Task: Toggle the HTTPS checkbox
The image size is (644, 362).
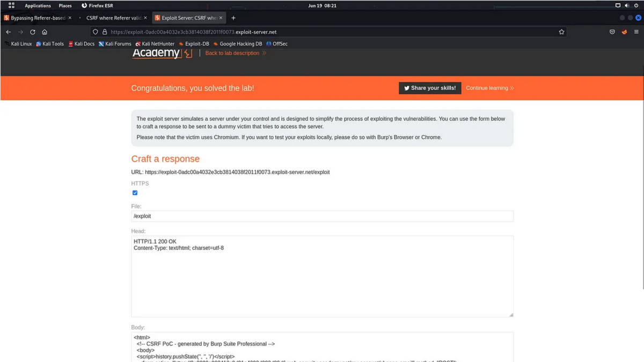Action: point(135,193)
